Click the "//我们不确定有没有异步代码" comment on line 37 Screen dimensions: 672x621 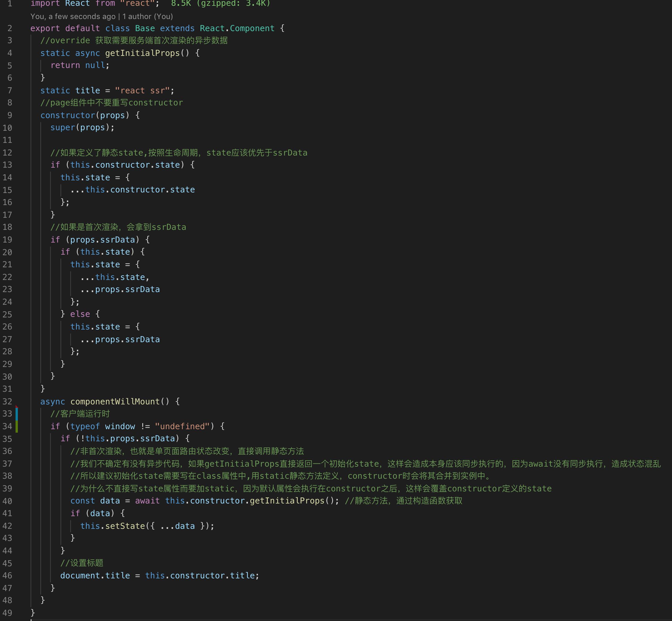coord(365,464)
